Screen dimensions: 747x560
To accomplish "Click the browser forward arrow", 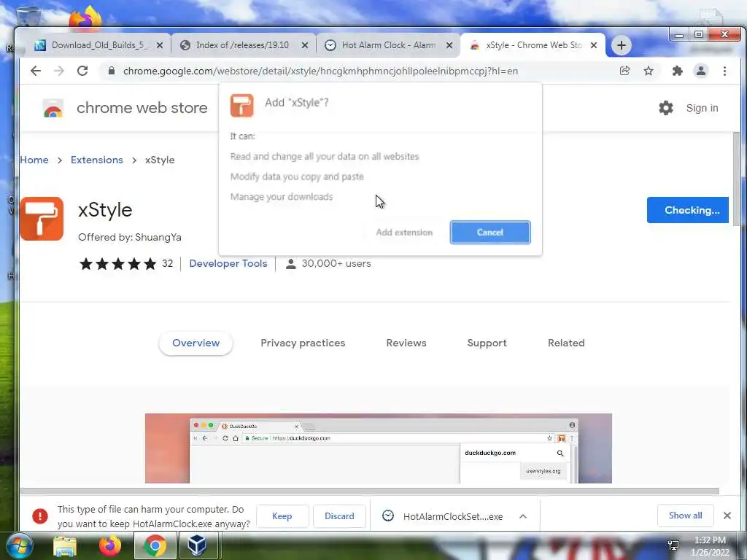I will click(59, 71).
